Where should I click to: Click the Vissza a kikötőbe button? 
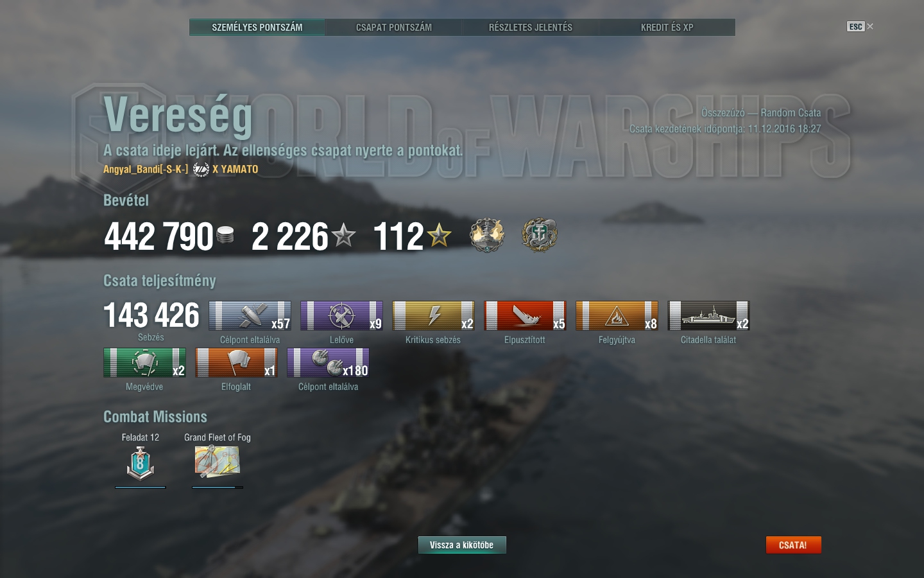coord(462,545)
